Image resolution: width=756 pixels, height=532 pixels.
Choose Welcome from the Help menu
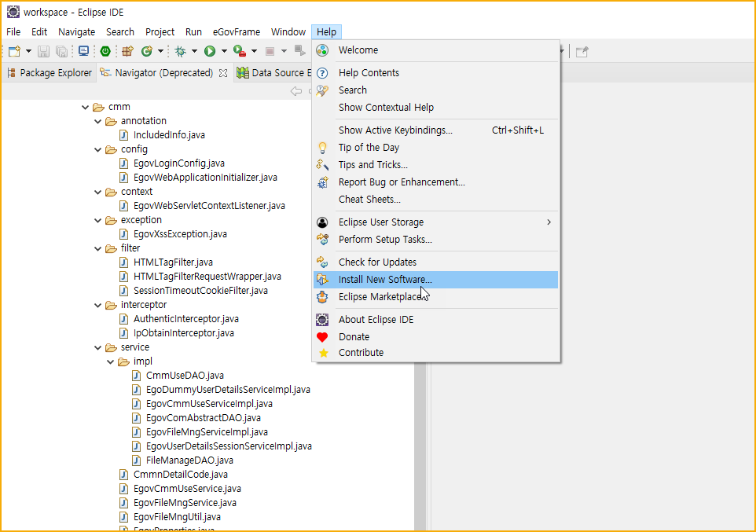(436, 50)
